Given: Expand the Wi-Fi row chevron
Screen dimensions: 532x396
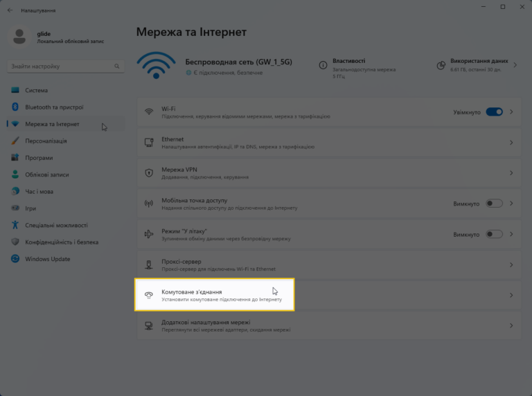Looking at the screenshot, I should coord(511,112).
